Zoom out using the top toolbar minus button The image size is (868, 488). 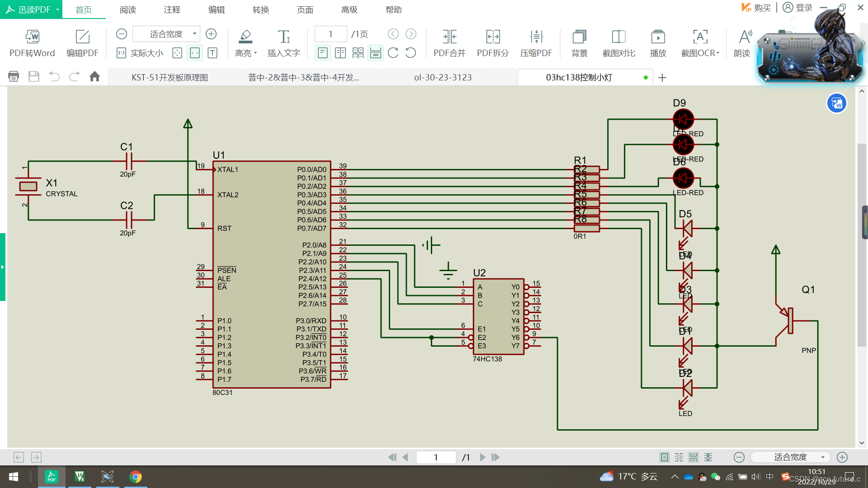pyautogui.click(x=121, y=34)
